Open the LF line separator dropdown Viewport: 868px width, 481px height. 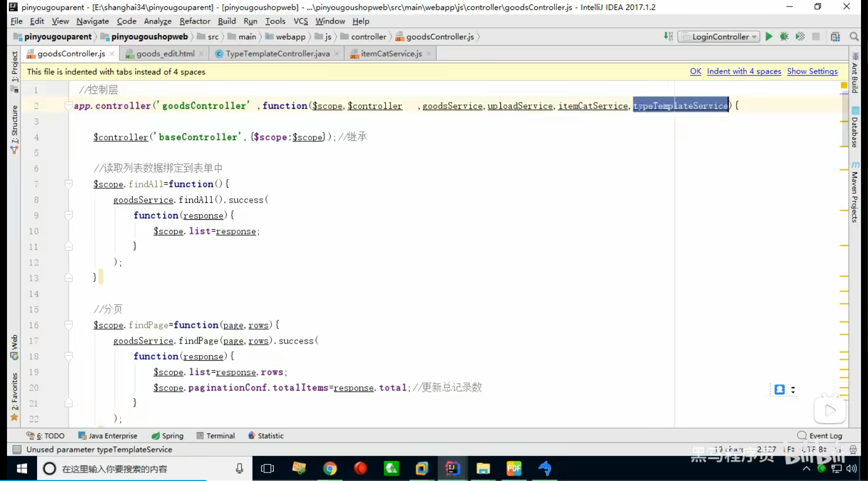[x=790, y=450]
